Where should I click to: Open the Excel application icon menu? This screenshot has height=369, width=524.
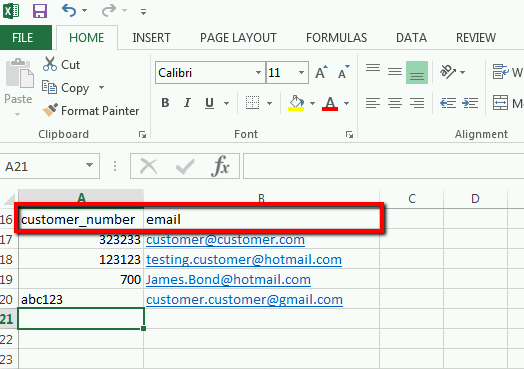point(11,11)
